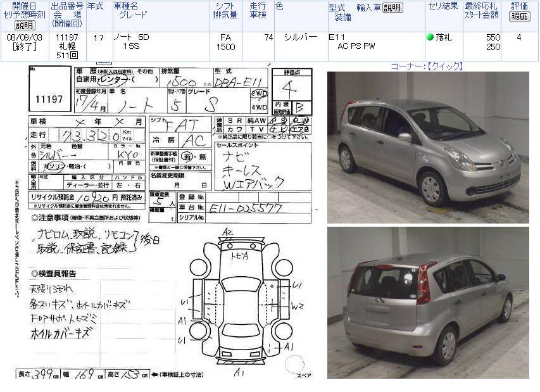Screen dimensions: 540x392
Task: Click the 走行 header label
Action: pos(258,6)
